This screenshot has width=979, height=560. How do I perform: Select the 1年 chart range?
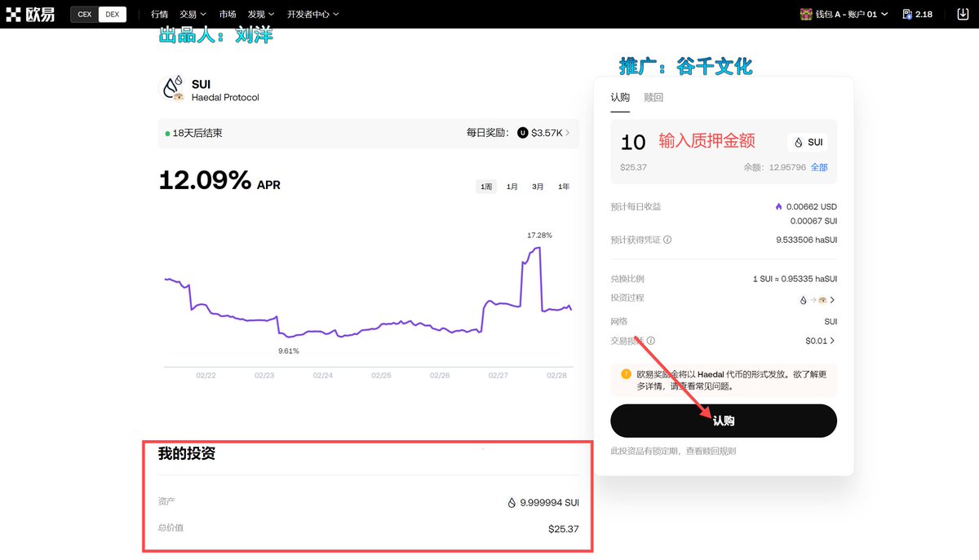tap(565, 187)
